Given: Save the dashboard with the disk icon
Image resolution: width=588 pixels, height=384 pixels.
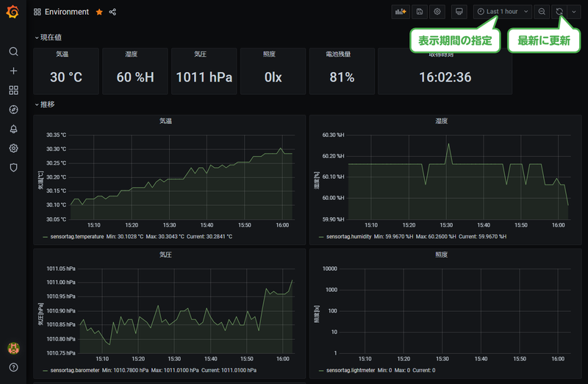Looking at the screenshot, I should tap(420, 12).
